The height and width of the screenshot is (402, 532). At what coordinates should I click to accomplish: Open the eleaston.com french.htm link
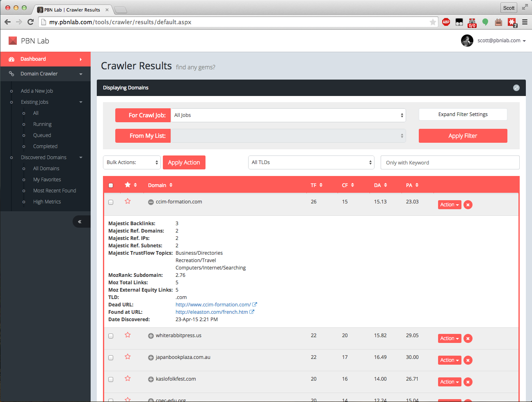coord(212,312)
